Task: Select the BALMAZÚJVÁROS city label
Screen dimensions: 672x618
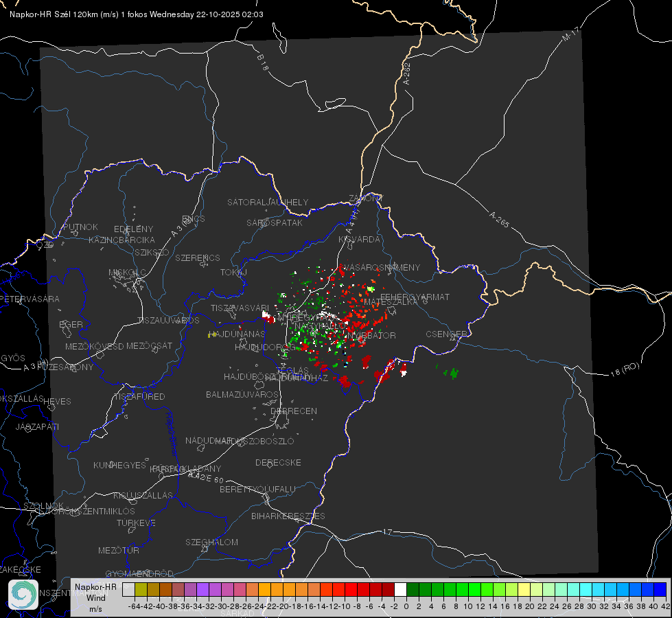Action: click(242, 395)
